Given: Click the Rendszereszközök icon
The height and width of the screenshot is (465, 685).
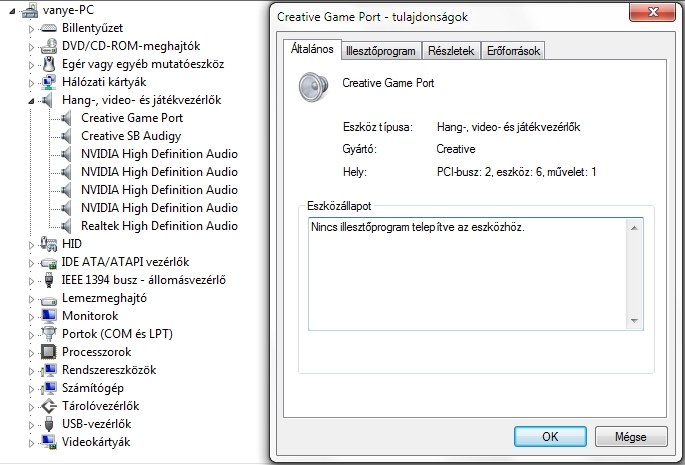Looking at the screenshot, I should [x=48, y=370].
